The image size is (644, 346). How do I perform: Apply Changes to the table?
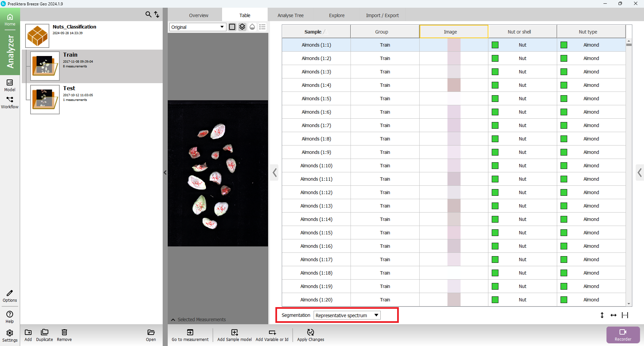click(x=311, y=335)
